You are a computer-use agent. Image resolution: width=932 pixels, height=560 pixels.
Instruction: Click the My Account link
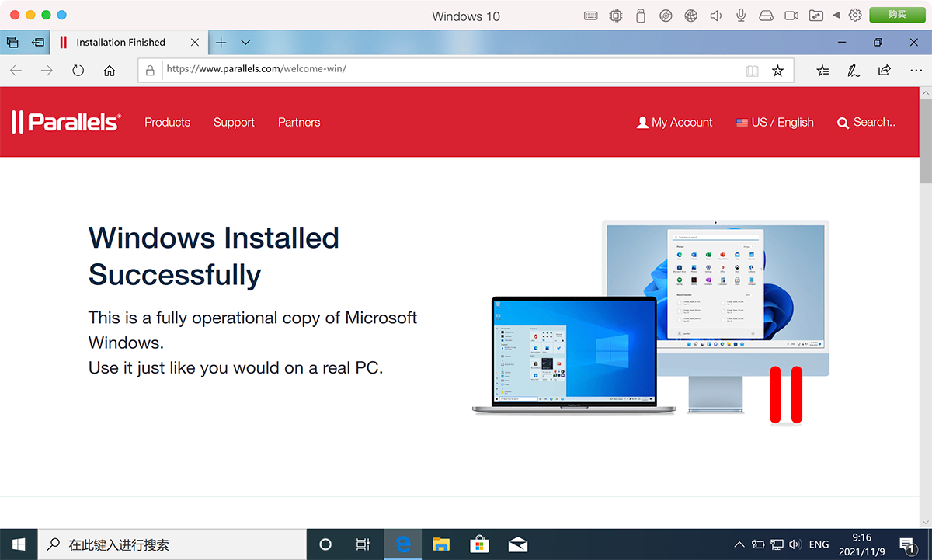(x=674, y=122)
